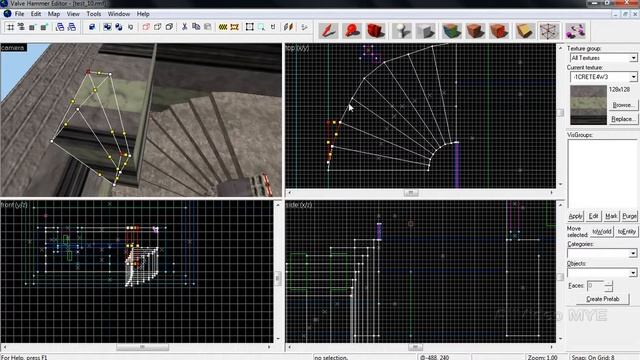Click the carve tool icon
Image resolution: width=640 pixels, height=360 pixels.
92,27
